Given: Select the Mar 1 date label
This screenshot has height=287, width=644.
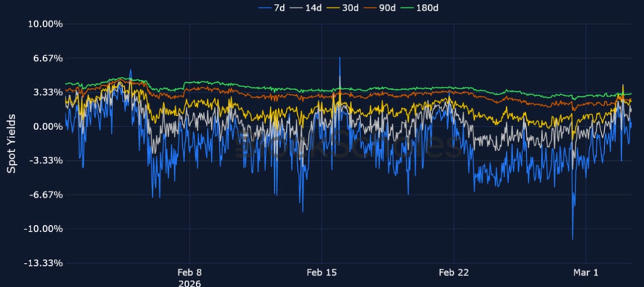Looking at the screenshot, I should click(x=586, y=273).
